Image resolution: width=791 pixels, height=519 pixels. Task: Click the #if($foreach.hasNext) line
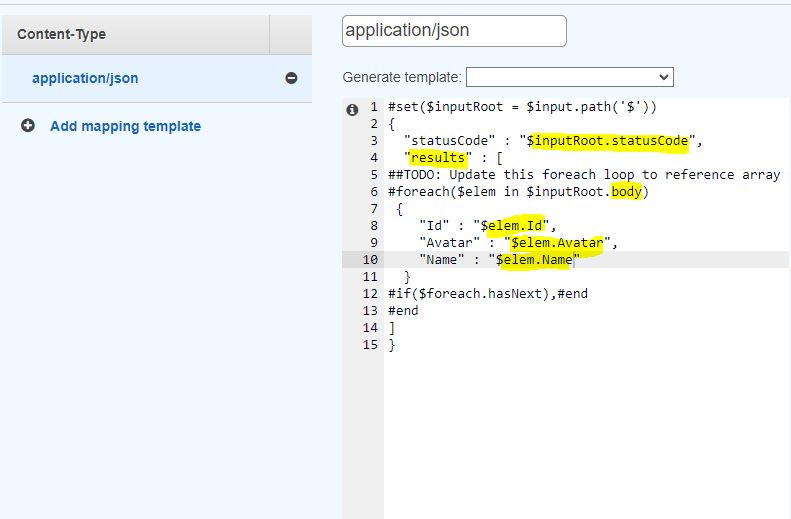[488, 294]
